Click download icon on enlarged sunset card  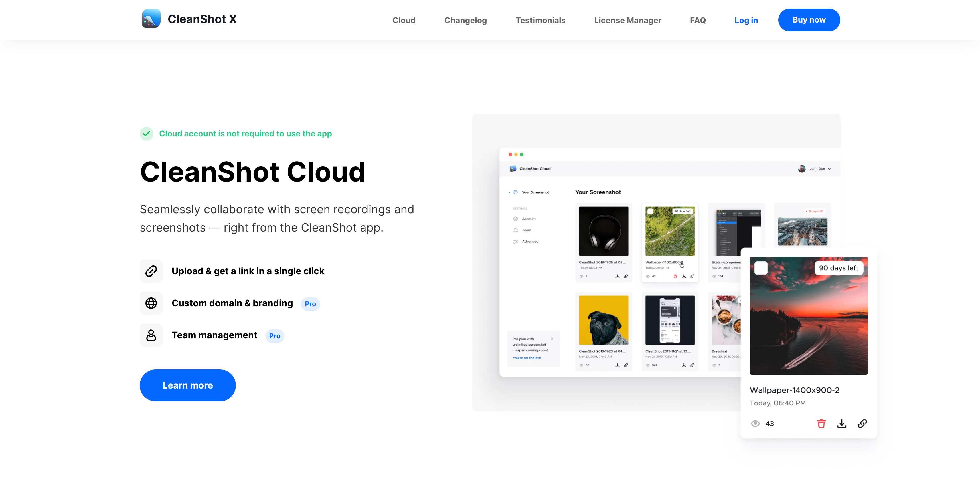842,424
